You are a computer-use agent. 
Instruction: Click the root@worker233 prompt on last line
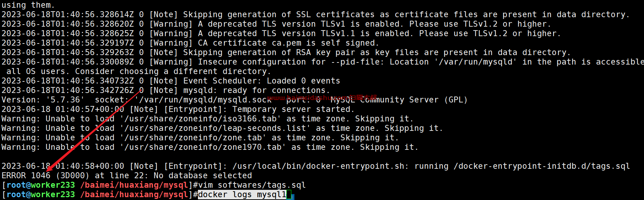point(41,195)
